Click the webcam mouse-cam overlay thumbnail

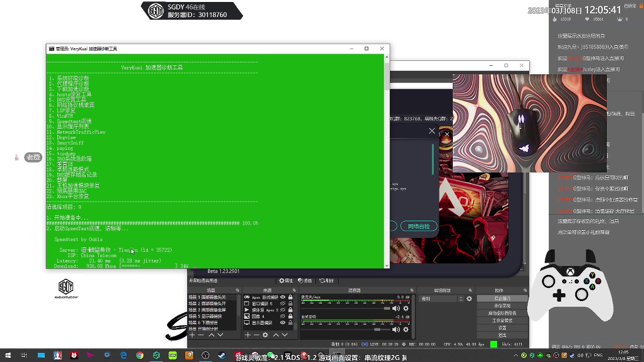click(529, 123)
